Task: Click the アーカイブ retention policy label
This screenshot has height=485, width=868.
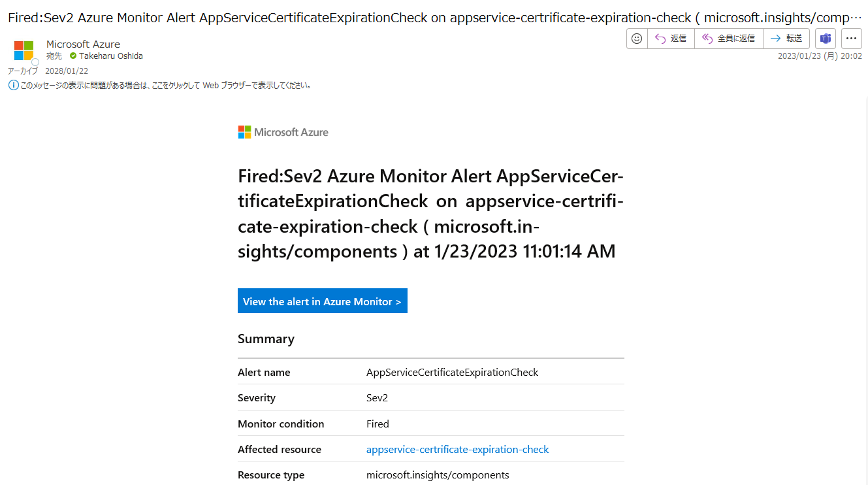Action: tap(23, 71)
